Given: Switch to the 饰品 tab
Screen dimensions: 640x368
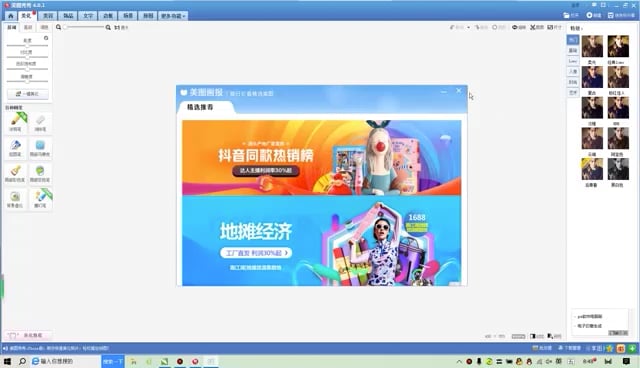Looking at the screenshot, I should [x=68, y=16].
